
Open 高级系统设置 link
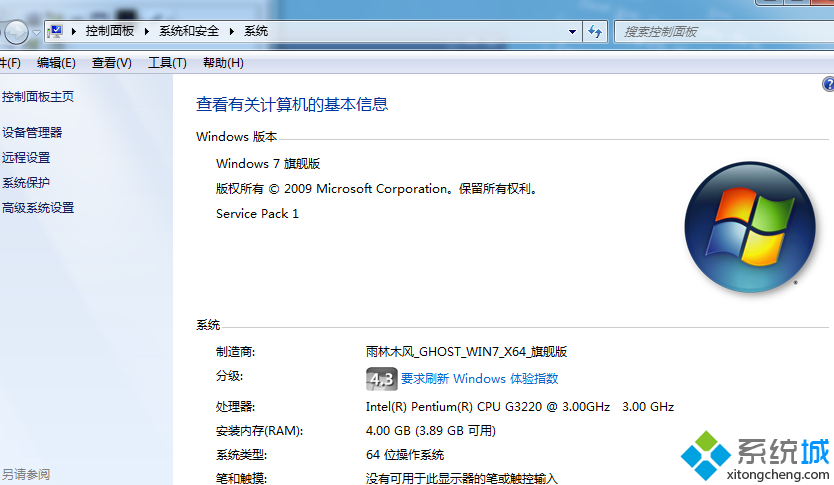[38, 208]
